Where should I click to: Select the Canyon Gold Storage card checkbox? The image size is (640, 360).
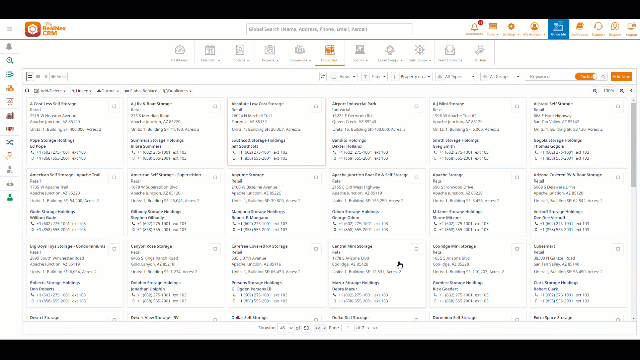coord(215,249)
